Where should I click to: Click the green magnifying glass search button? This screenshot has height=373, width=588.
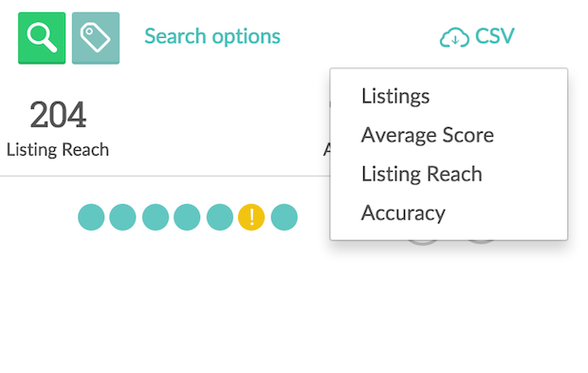[x=42, y=38]
